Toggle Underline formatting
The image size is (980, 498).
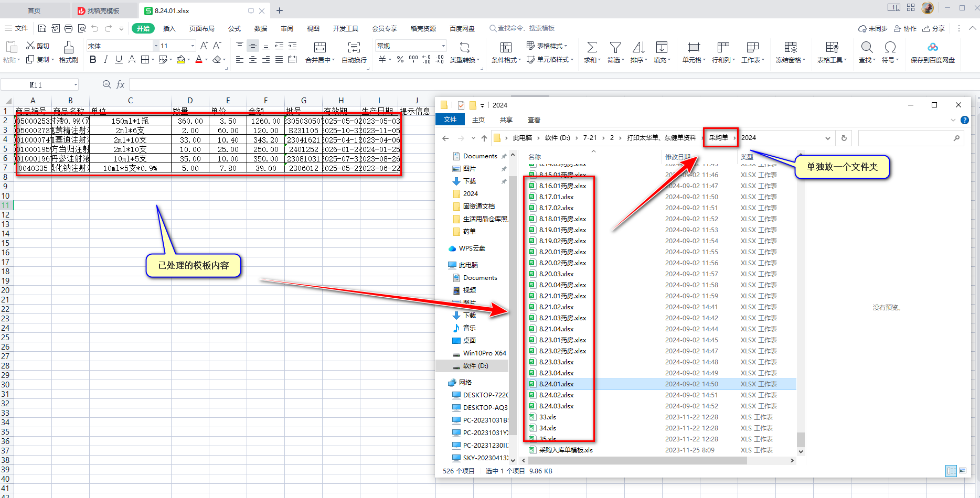tap(119, 60)
